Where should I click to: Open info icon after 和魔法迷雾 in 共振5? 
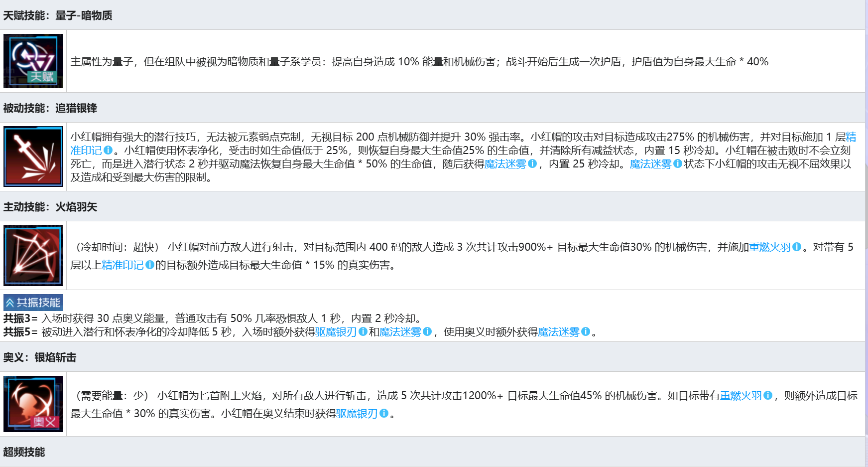[427, 331]
